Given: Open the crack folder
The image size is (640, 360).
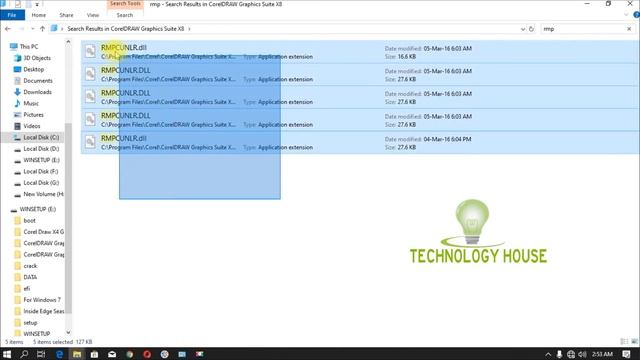Looking at the screenshot, I should click(x=30, y=266).
